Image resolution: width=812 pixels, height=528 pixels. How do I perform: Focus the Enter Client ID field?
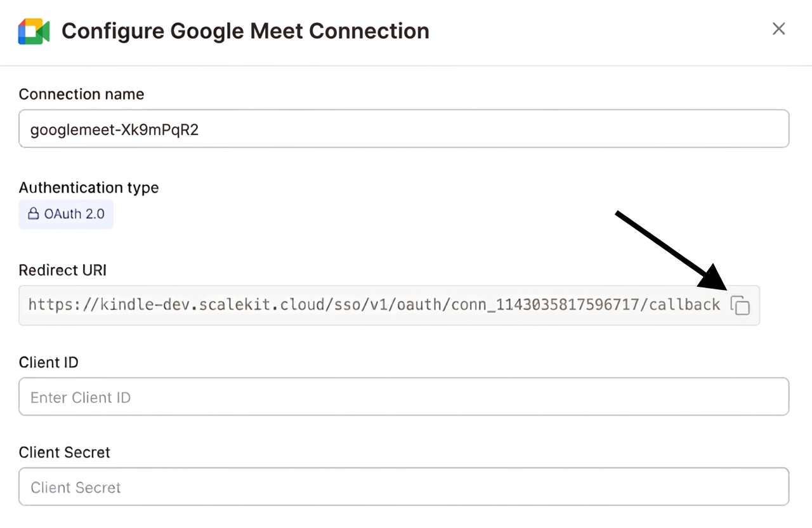click(403, 397)
